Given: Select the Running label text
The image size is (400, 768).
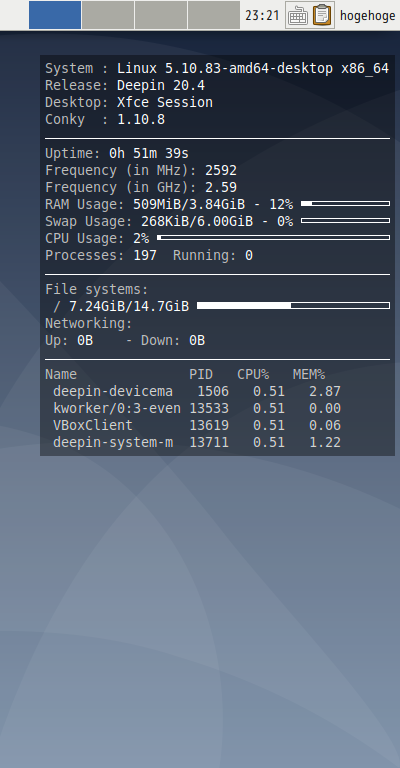Looking at the screenshot, I should click(x=205, y=256).
